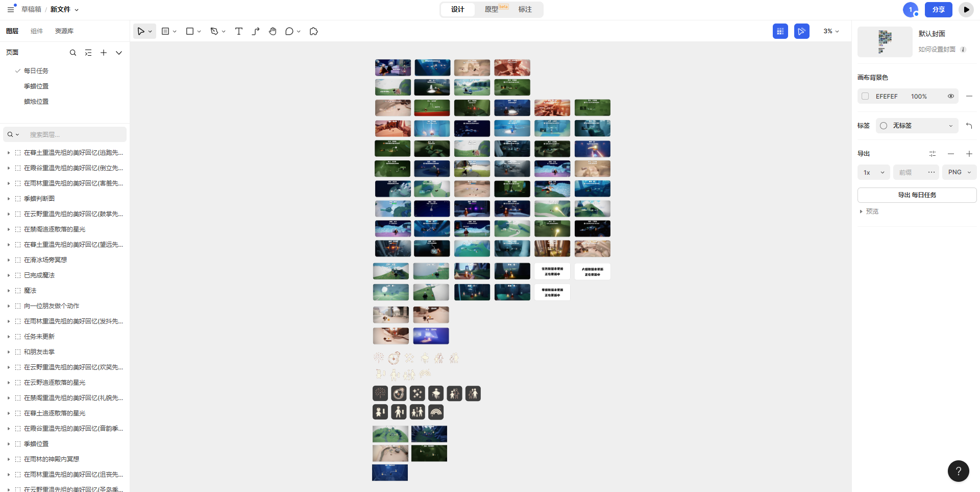Click the page list sort icon
The image size is (980, 492).
point(88,53)
